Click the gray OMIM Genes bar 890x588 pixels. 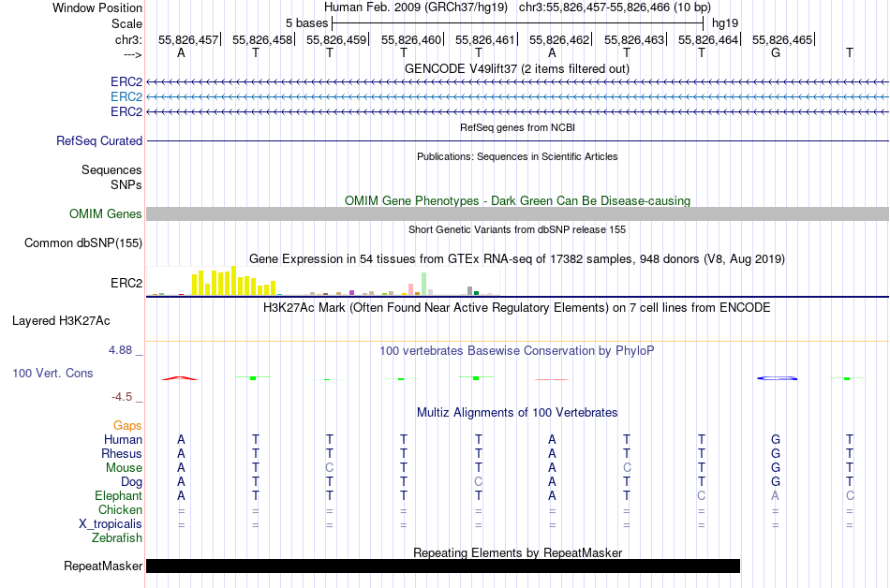(x=517, y=213)
